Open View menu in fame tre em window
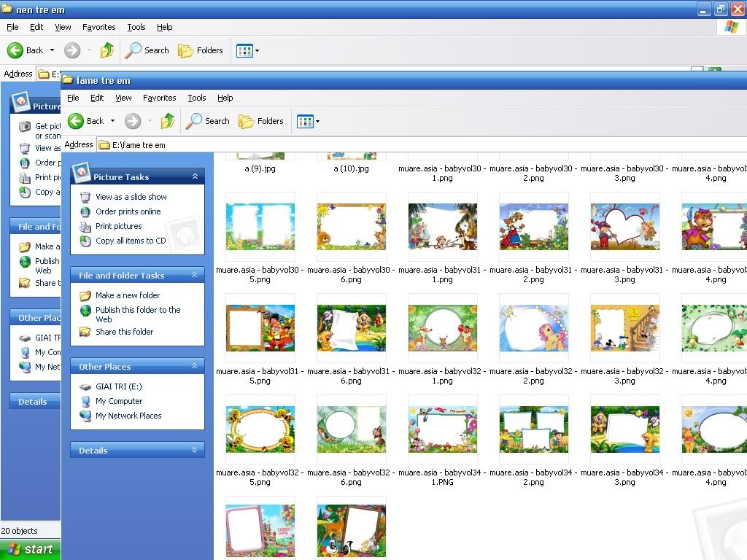The image size is (747, 560). 123,98
